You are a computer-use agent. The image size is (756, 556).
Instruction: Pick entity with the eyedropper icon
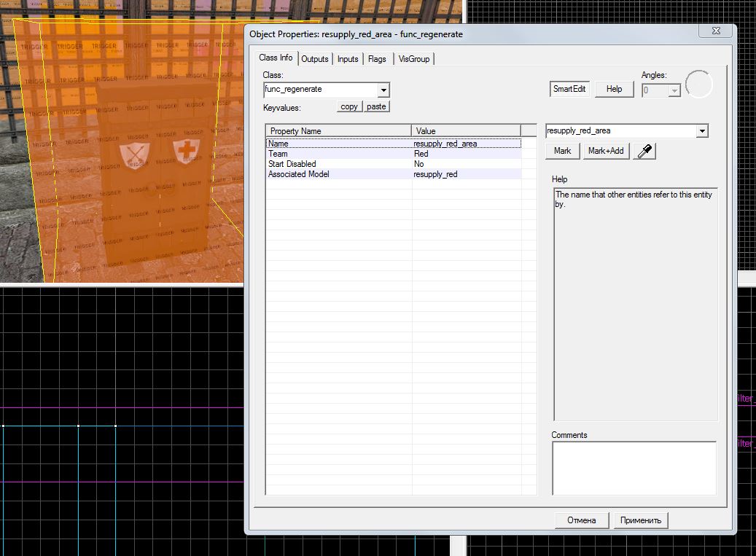(644, 152)
